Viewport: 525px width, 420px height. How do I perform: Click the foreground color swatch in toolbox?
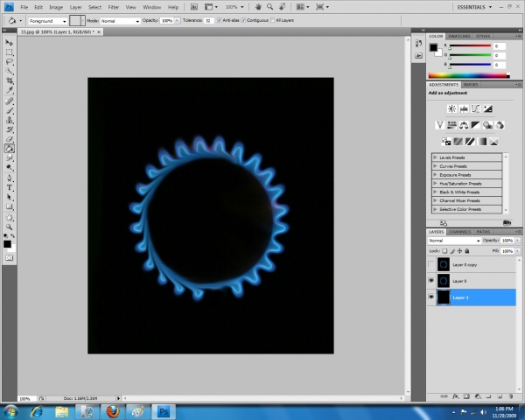click(7, 244)
